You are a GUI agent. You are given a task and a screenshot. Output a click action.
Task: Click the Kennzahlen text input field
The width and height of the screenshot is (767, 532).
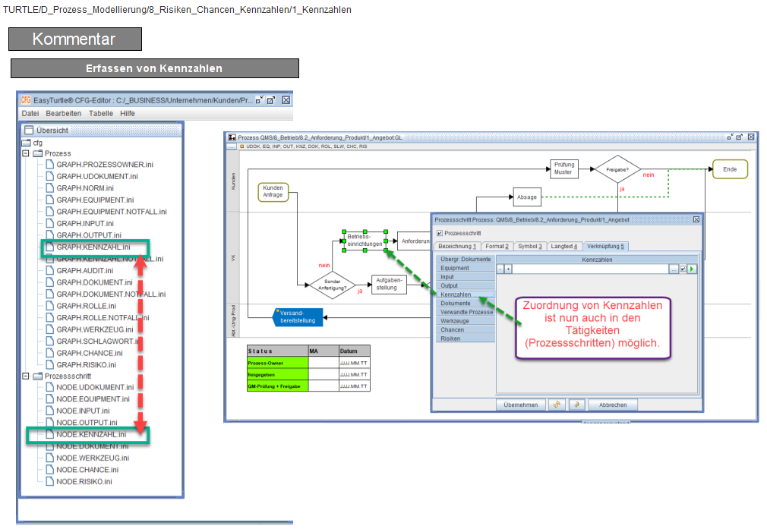click(590, 269)
